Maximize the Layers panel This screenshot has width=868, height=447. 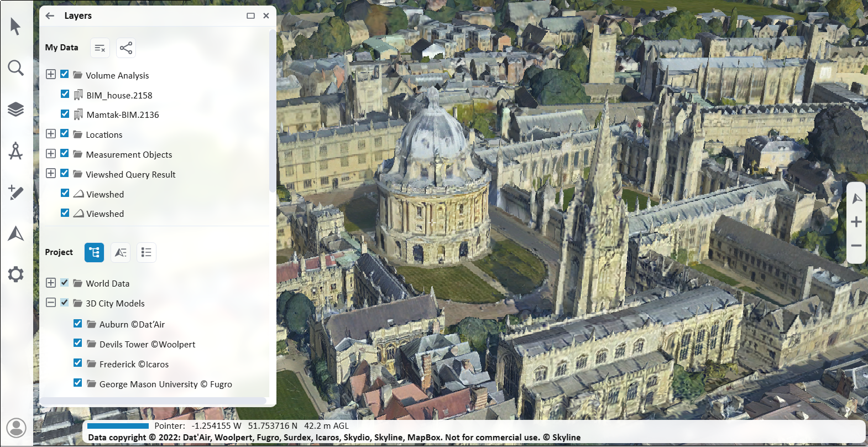pyautogui.click(x=250, y=15)
